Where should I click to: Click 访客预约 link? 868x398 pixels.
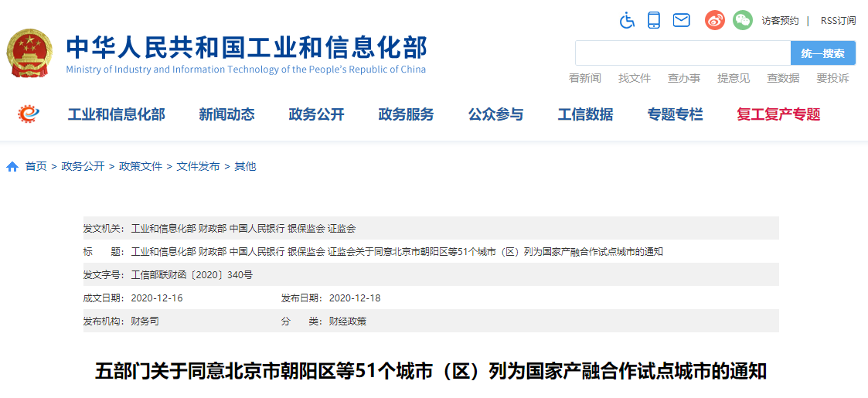pyautogui.click(x=780, y=21)
